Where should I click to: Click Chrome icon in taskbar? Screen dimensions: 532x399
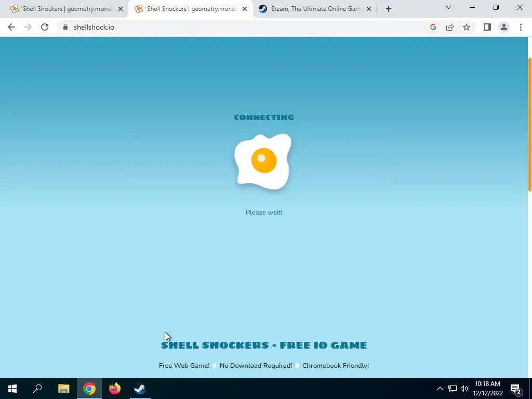coord(89,389)
